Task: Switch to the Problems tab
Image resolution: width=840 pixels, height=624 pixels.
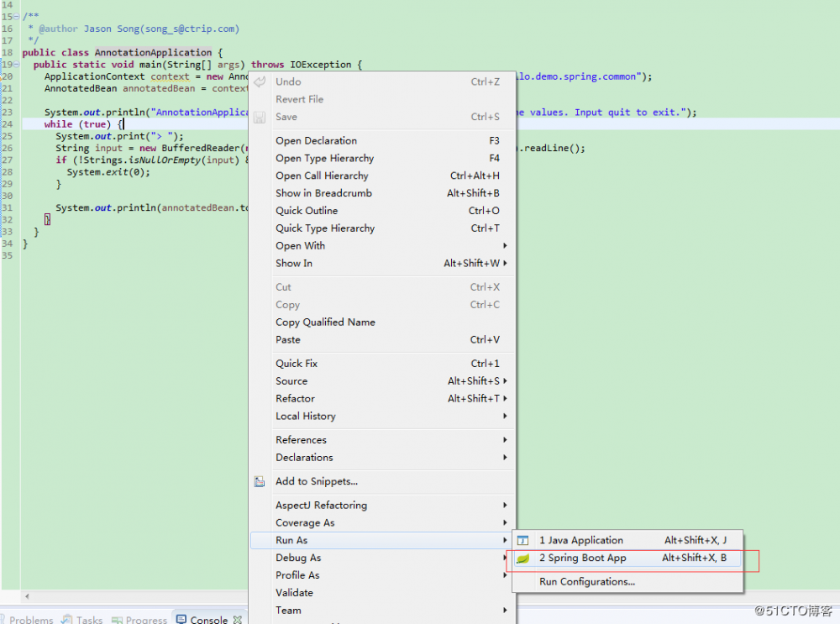Action: (27, 619)
